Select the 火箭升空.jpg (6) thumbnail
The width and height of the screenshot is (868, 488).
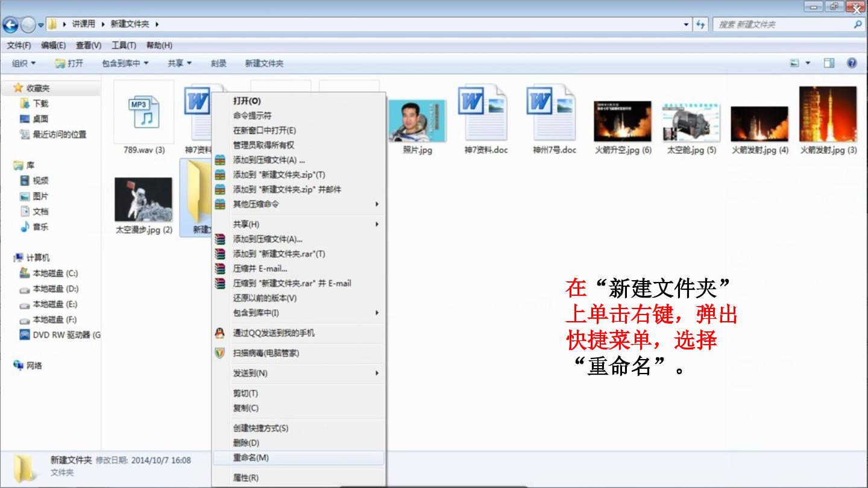pyautogui.click(x=623, y=121)
